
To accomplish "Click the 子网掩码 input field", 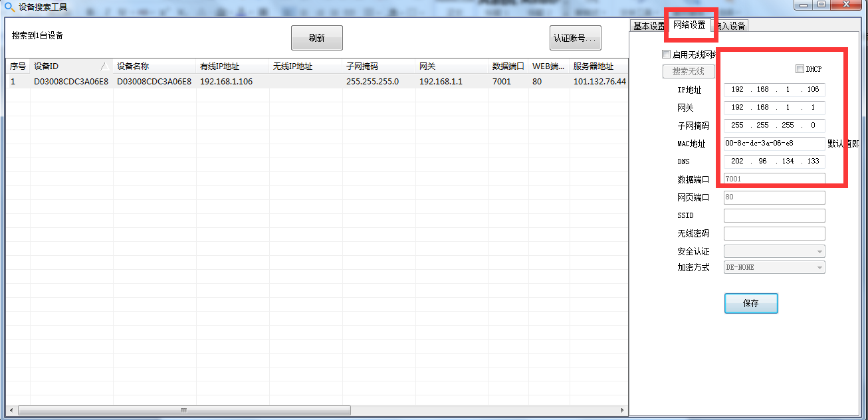I will pyautogui.click(x=774, y=126).
